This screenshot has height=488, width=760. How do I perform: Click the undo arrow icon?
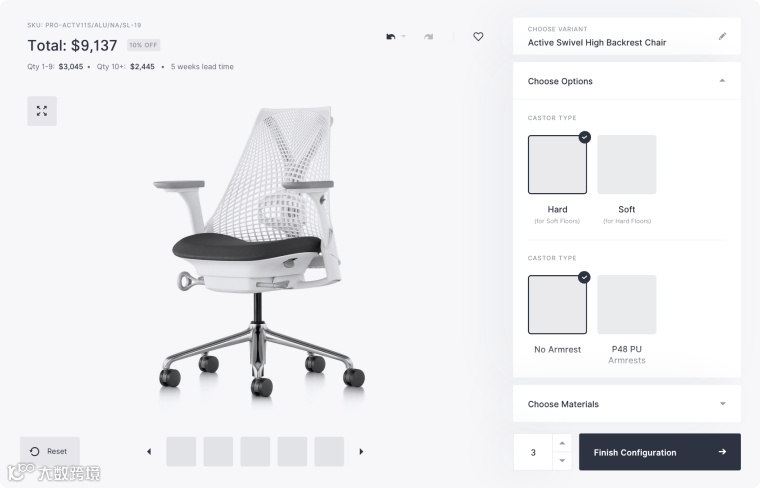(391, 36)
